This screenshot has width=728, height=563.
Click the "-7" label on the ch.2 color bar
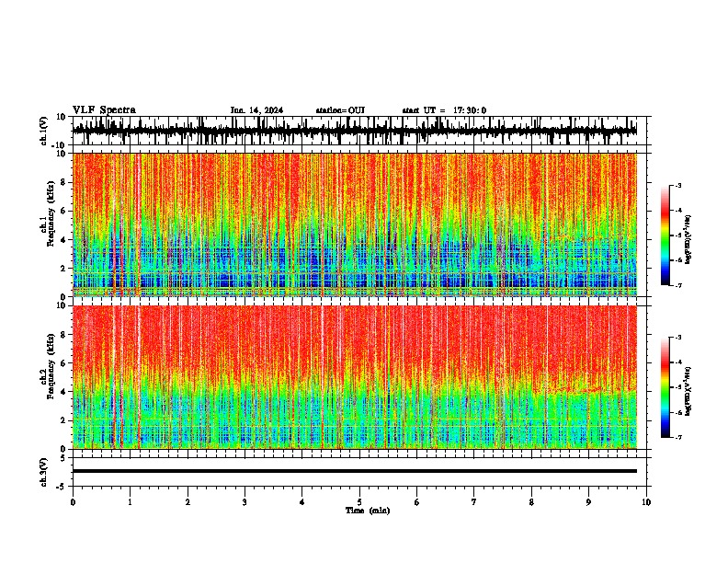(x=678, y=437)
